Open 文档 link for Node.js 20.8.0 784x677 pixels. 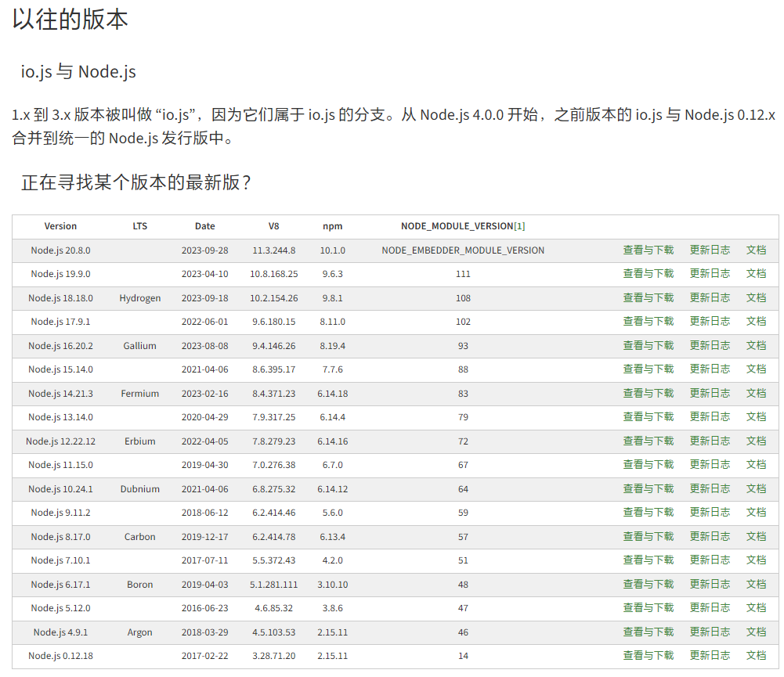[756, 250]
